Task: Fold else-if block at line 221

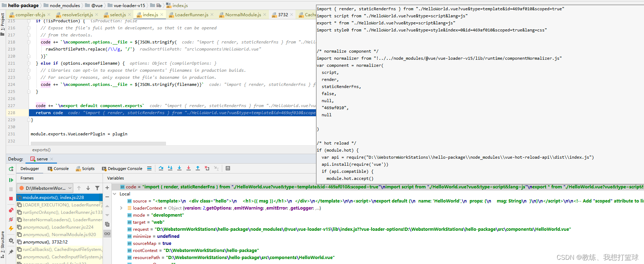Action: tap(29, 63)
